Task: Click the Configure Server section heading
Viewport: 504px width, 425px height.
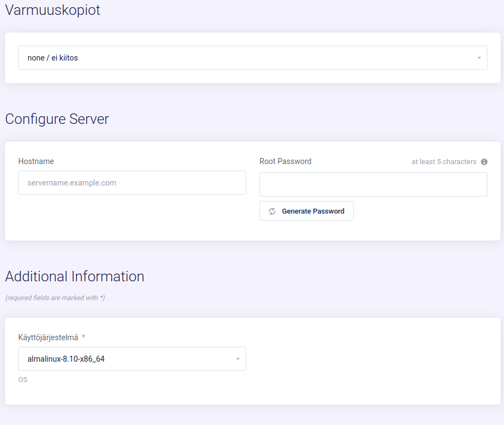Action: click(x=57, y=119)
